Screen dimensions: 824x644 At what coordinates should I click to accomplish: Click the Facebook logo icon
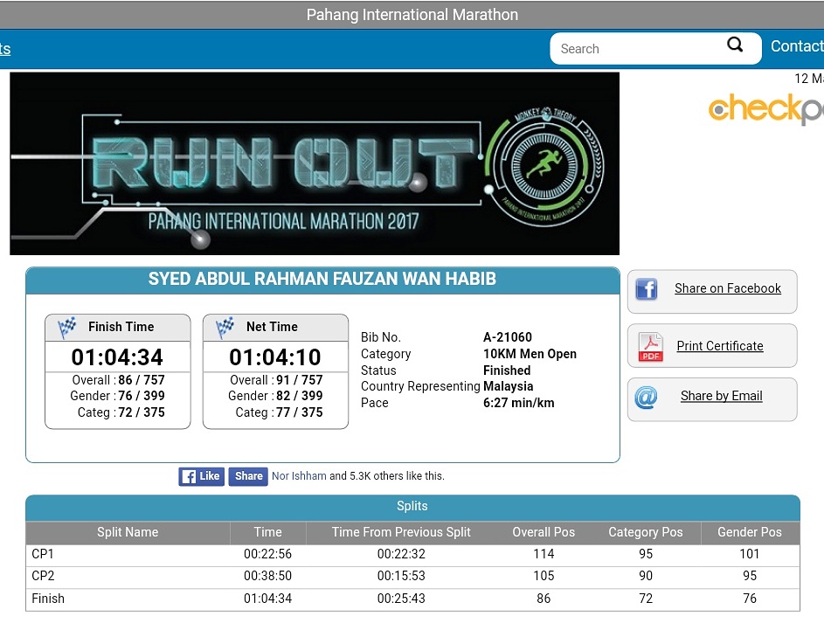click(x=647, y=289)
